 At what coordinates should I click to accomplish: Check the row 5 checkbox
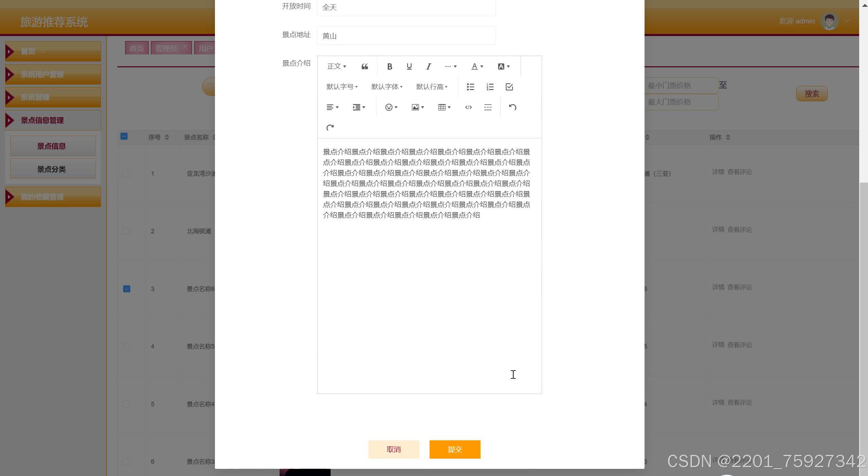[127, 404]
